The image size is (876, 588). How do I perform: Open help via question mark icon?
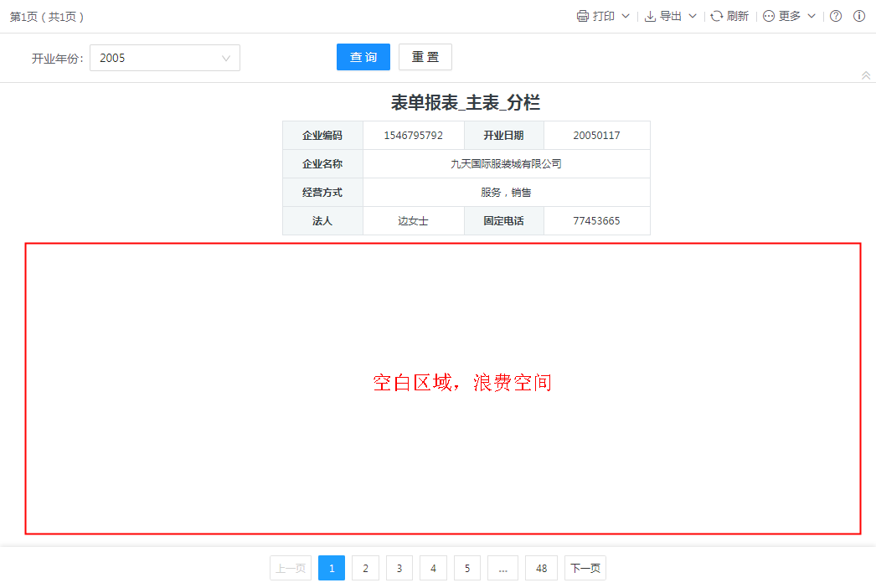[x=836, y=17]
